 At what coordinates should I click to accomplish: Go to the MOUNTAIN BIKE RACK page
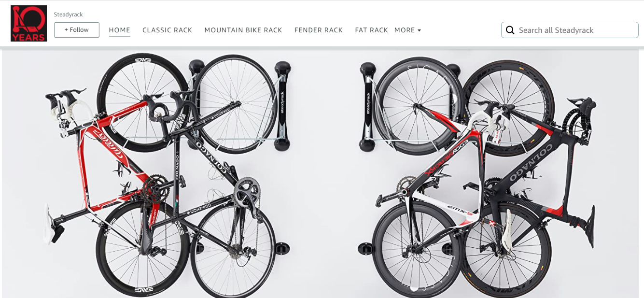coord(243,30)
